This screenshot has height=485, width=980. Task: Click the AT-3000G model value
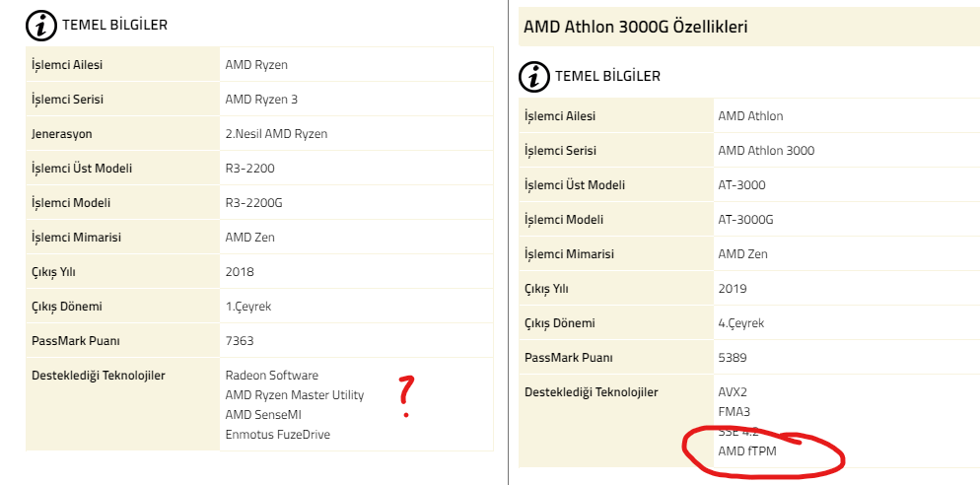[747, 220]
